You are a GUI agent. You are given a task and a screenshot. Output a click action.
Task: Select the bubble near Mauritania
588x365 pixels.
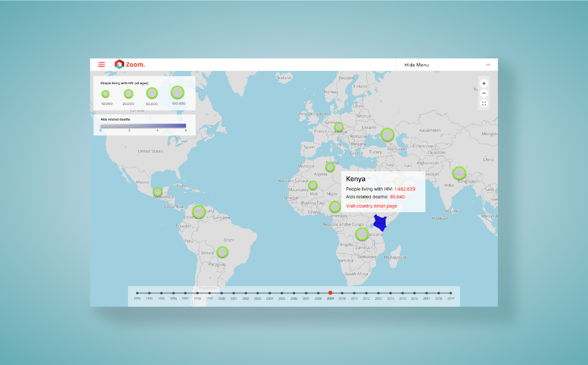pyautogui.click(x=313, y=185)
